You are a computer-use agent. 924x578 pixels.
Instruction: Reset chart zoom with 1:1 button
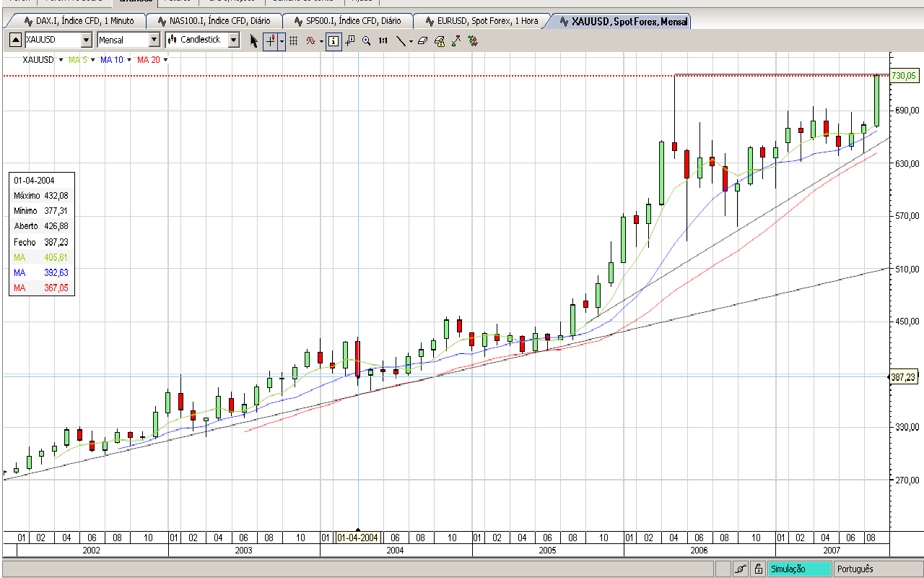[383, 41]
